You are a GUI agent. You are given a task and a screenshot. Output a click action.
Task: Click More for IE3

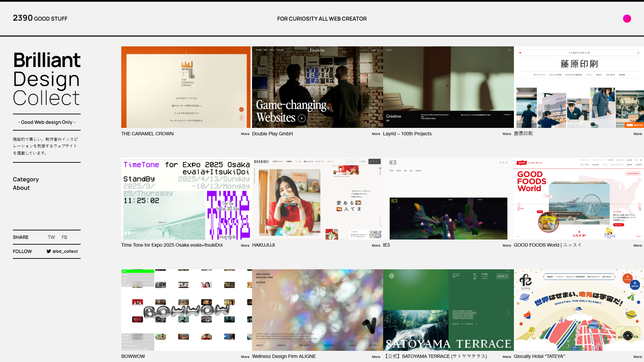(x=507, y=246)
